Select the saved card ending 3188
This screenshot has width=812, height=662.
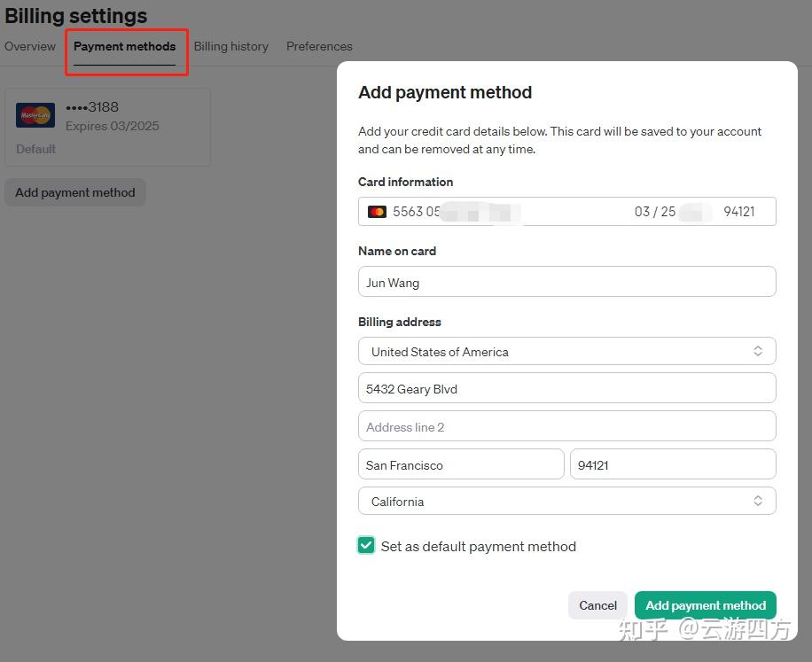point(108,128)
